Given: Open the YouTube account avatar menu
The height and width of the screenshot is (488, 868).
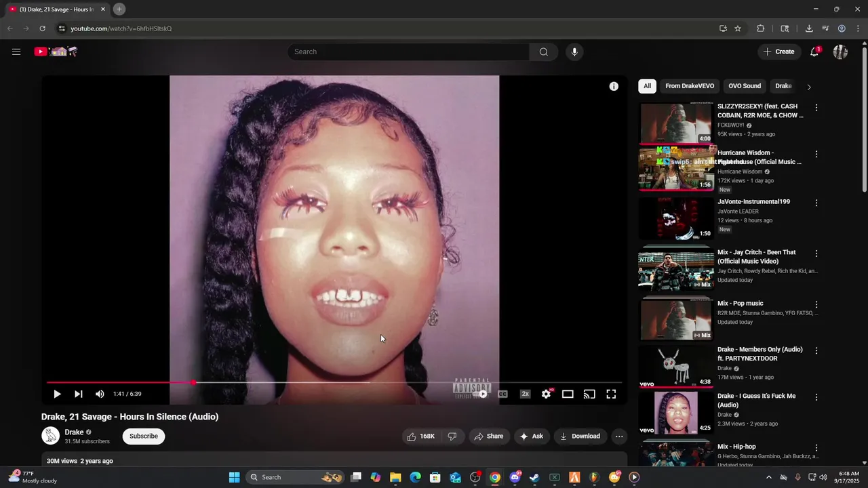Looking at the screenshot, I should coord(840,52).
